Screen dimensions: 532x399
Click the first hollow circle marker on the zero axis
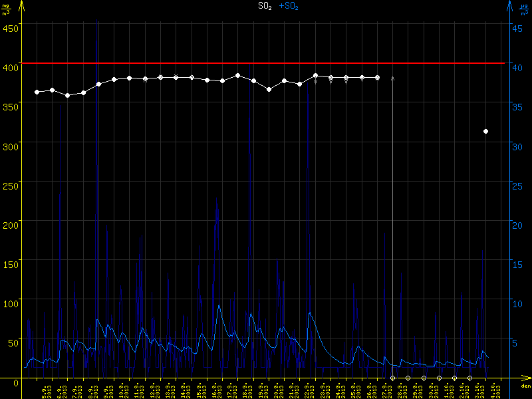point(392,378)
